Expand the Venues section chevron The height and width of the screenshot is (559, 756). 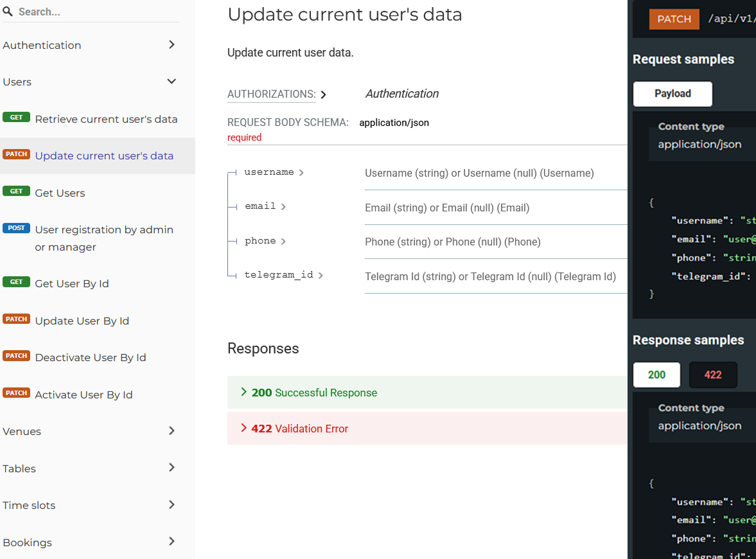(x=171, y=430)
